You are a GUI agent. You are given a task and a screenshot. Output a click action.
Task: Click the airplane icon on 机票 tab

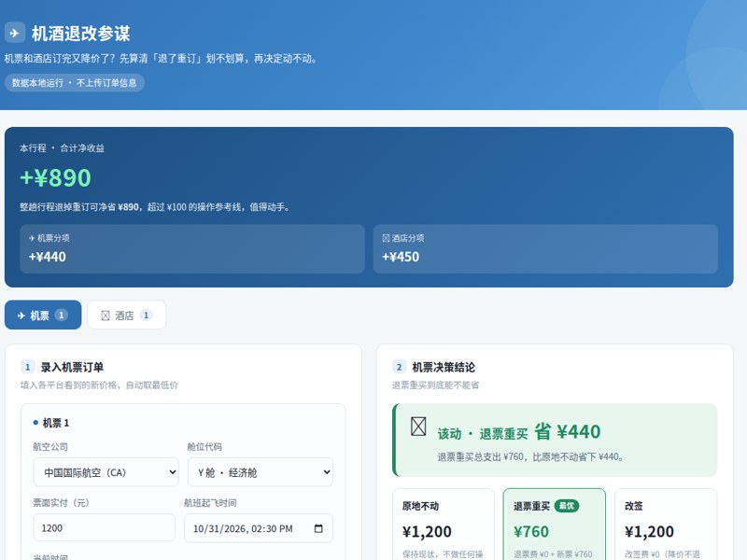point(21,315)
